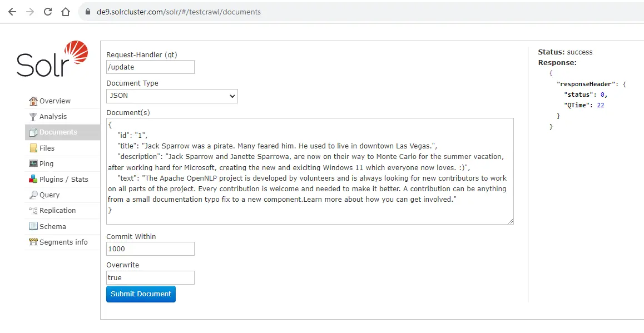Image resolution: width=644 pixels, height=333 pixels.
Task: Click the Request-Handler input field
Action: pyautogui.click(x=150, y=67)
